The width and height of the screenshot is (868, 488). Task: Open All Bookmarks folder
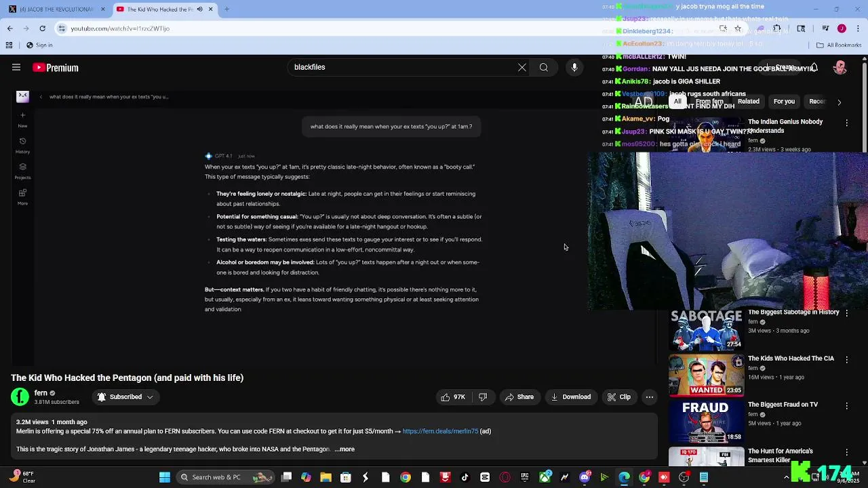[x=839, y=45]
